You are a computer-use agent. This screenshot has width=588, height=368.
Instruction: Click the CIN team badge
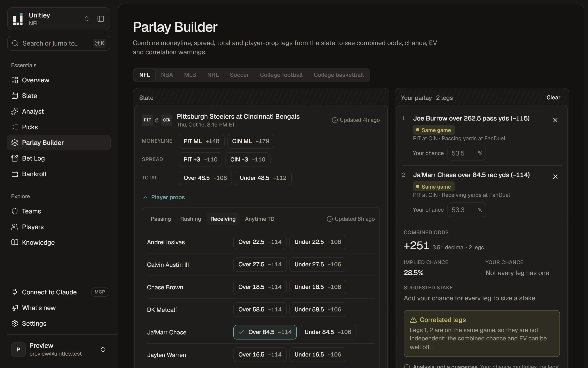167,120
